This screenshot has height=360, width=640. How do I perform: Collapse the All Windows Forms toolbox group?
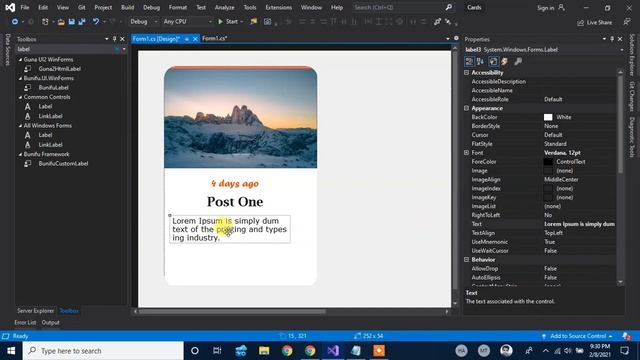(20, 126)
